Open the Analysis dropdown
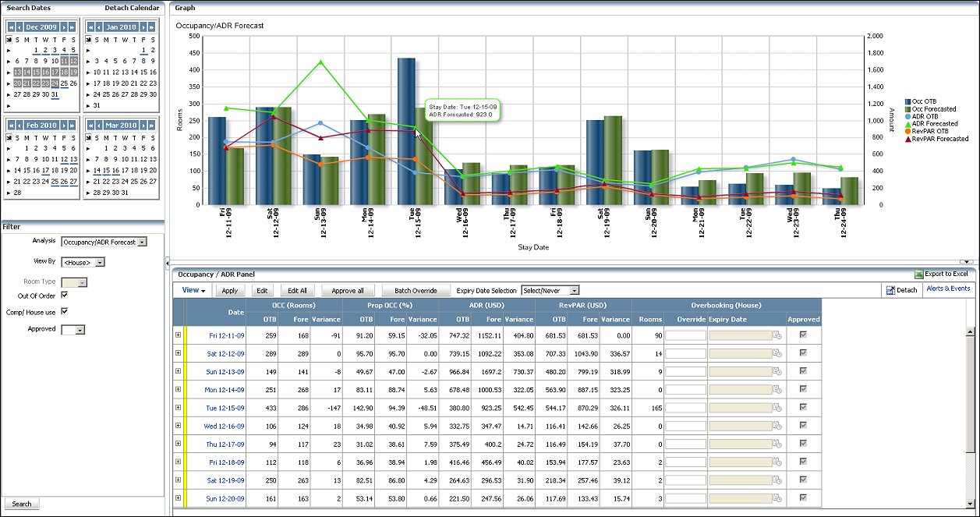Viewport: 980px width, 517px height. 141,242
